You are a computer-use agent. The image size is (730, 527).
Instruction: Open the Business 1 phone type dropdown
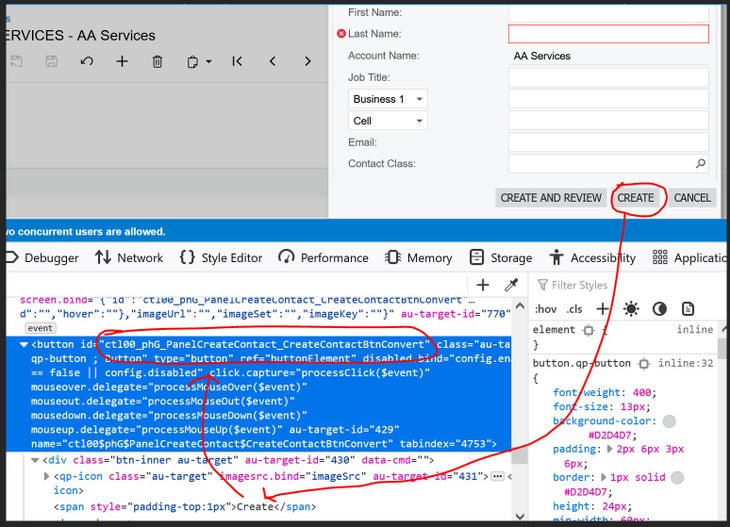click(x=388, y=99)
